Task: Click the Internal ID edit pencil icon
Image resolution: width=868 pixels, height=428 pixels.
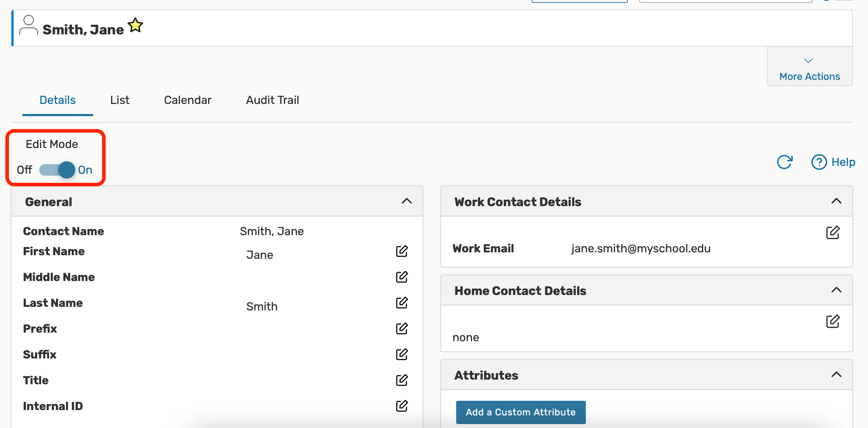Action: pyautogui.click(x=402, y=406)
